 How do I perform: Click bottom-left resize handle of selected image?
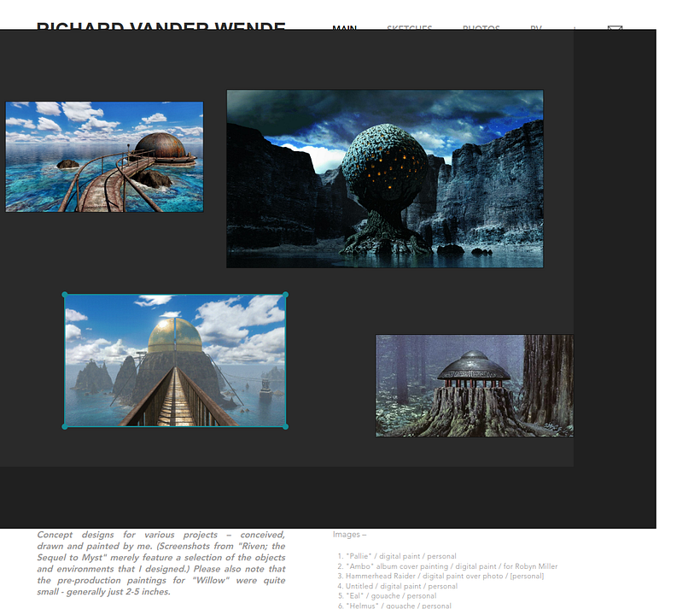point(65,426)
